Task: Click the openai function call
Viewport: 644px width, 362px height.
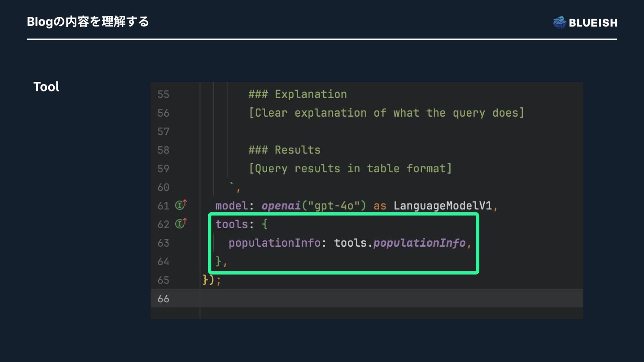Action: click(x=281, y=206)
